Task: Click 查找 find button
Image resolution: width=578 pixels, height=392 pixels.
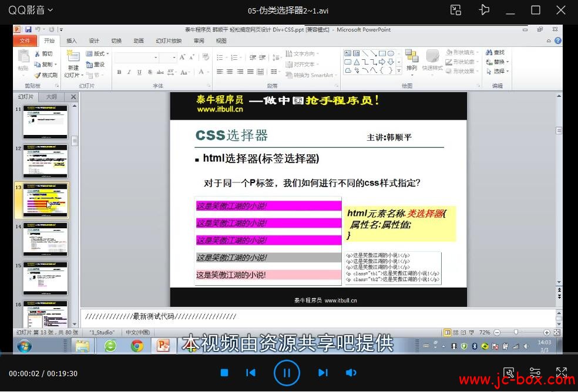Action: [x=495, y=52]
